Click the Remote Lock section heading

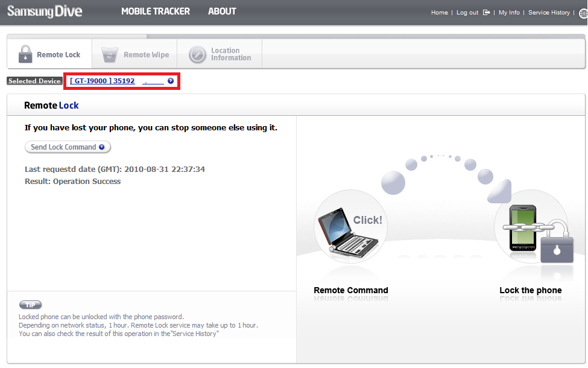(x=51, y=106)
